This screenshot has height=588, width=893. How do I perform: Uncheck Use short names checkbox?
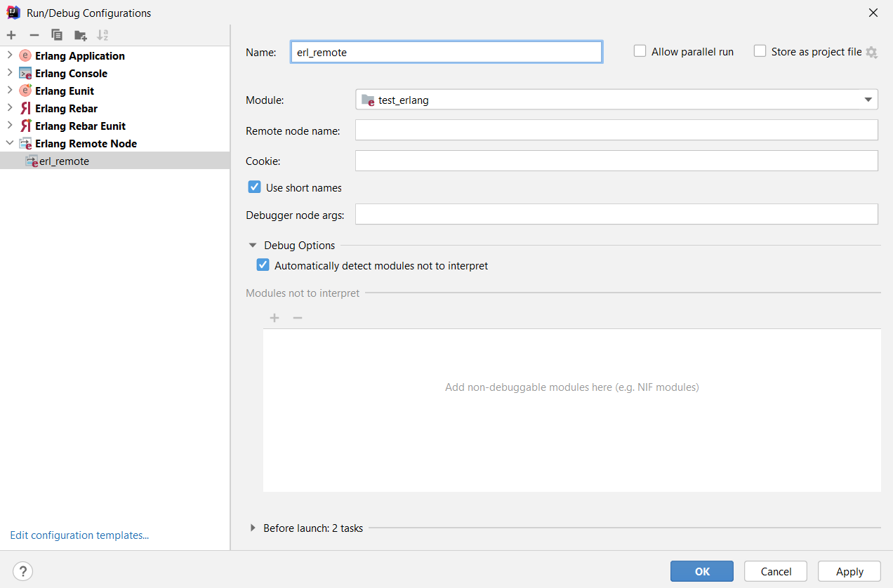tap(254, 187)
